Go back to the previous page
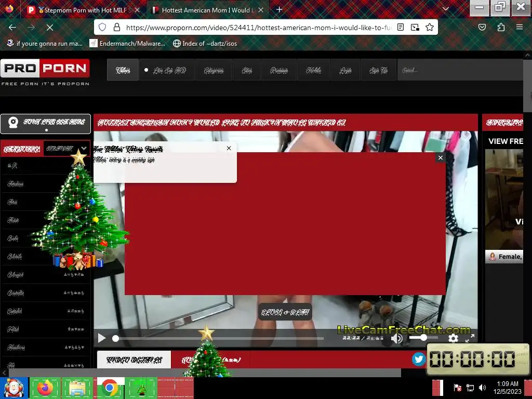The image size is (532, 399). (x=12, y=28)
